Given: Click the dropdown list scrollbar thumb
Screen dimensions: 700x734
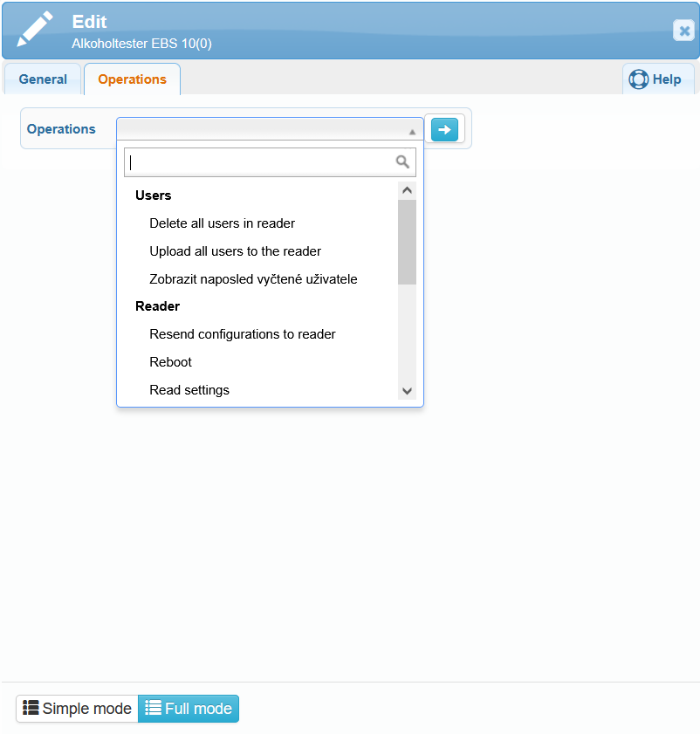Looking at the screenshot, I should pos(407,242).
